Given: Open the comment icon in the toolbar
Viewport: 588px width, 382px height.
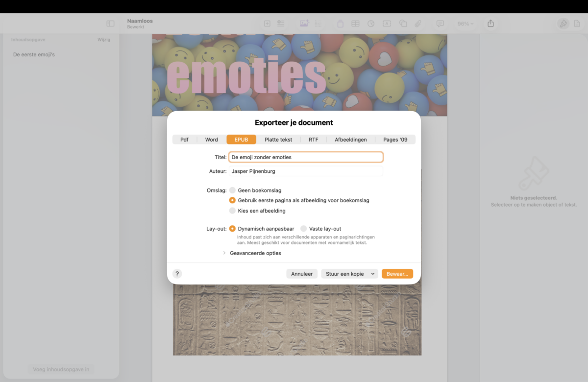Looking at the screenshot, I should click(x=440, y=24).
